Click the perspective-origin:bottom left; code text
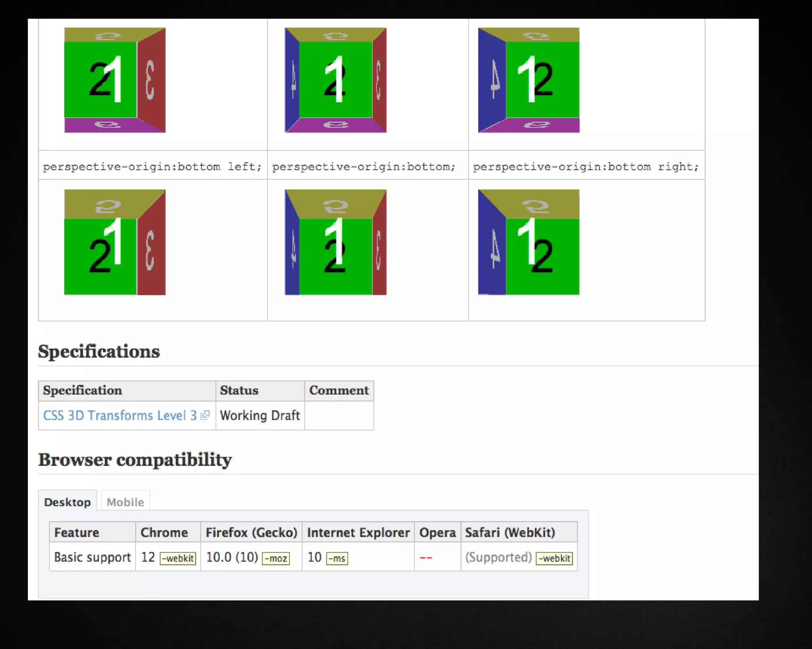Viewport: 812px width, 649px height. coord(152,166)
